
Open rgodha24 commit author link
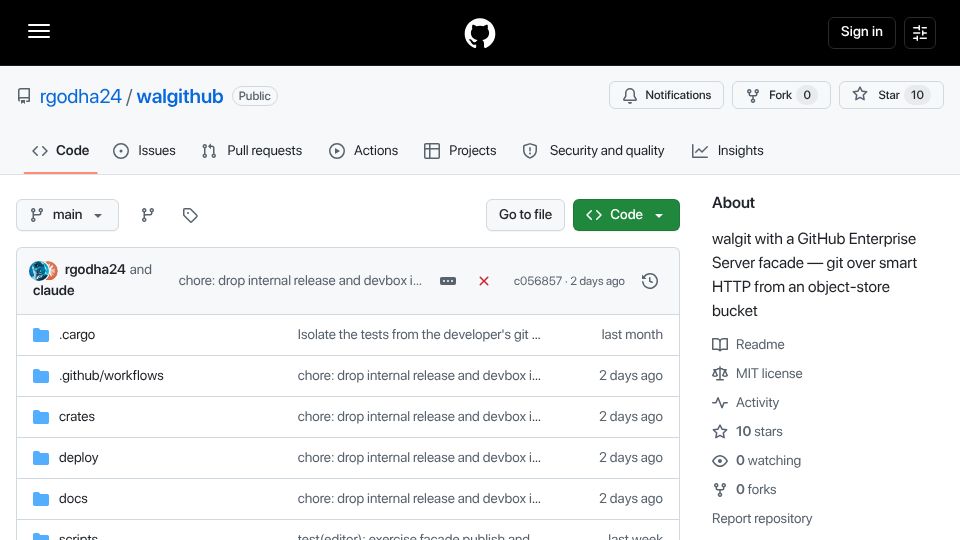pos(95,269)
